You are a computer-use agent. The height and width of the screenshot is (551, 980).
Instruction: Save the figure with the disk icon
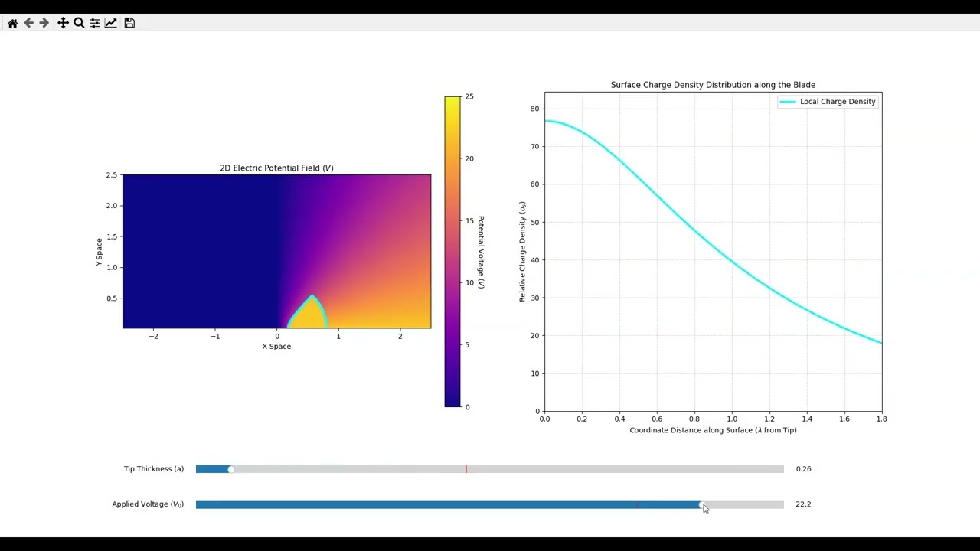[129, 23]
